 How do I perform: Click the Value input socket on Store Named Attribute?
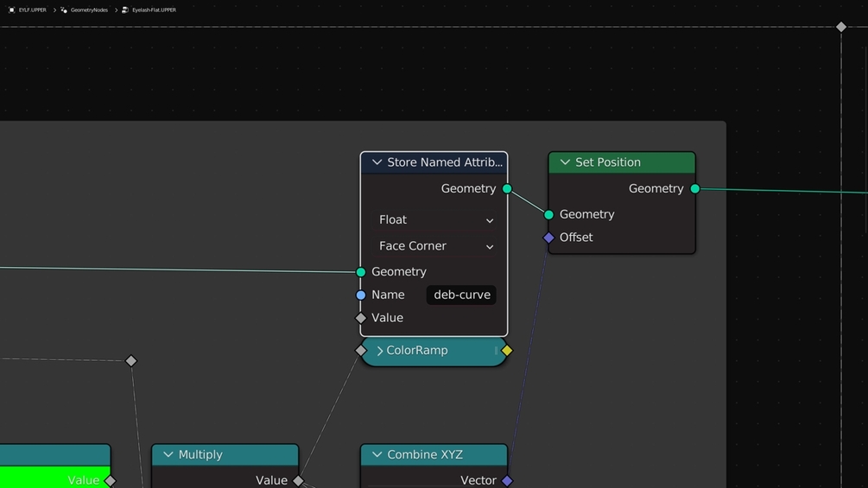coord(361,318)
